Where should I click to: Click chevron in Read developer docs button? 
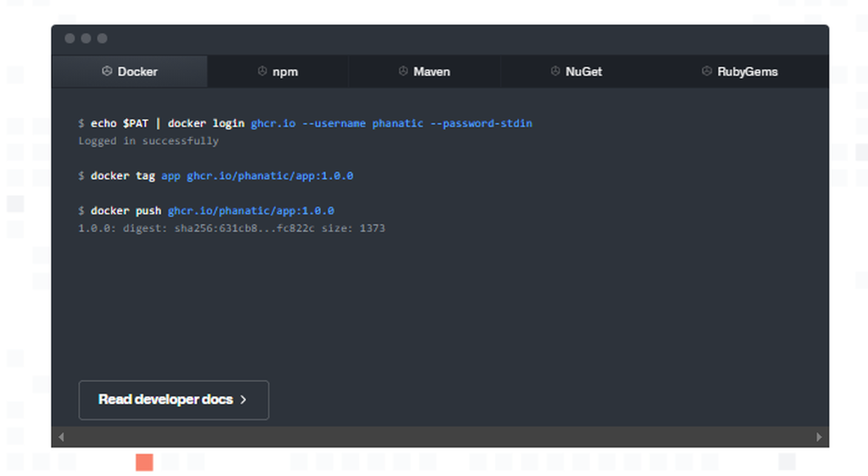243,400
